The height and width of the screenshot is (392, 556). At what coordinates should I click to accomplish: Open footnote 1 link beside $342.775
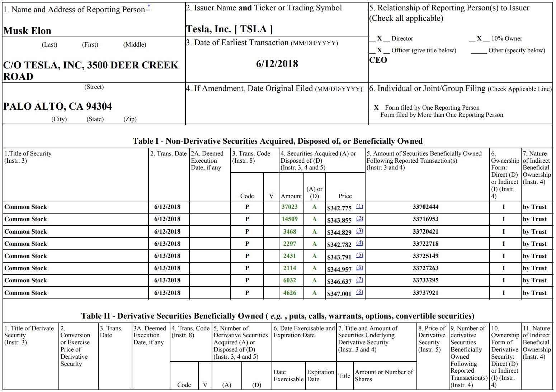point(359,206)
